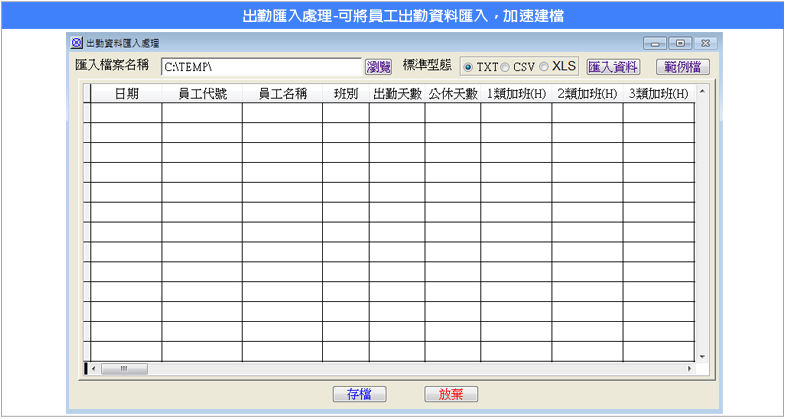Click the file path input field

(x=260, y=67)
